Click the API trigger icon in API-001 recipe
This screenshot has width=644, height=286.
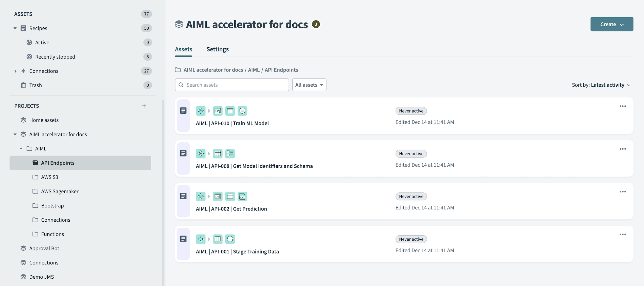201,239
